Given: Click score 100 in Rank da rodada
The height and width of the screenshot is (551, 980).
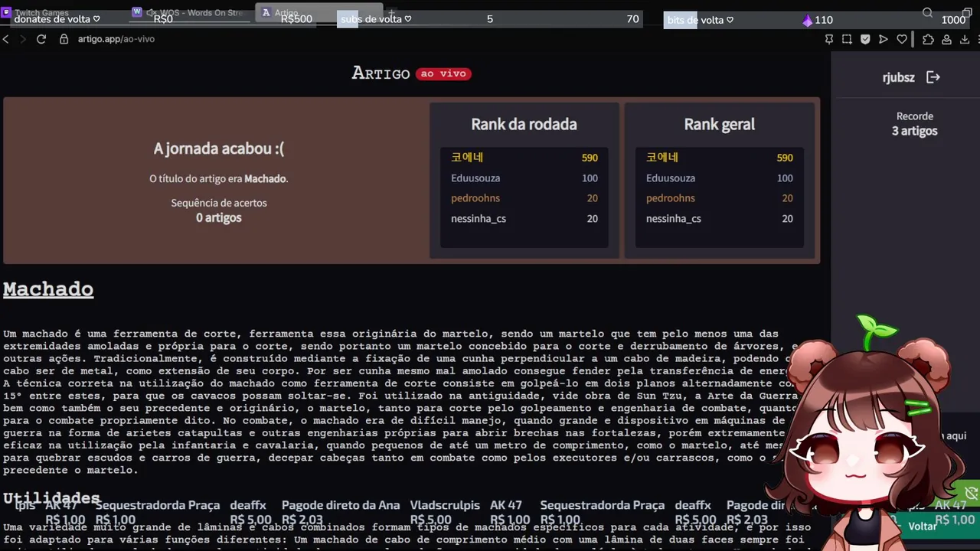Looking at the screenshot, I should point(590,178).
